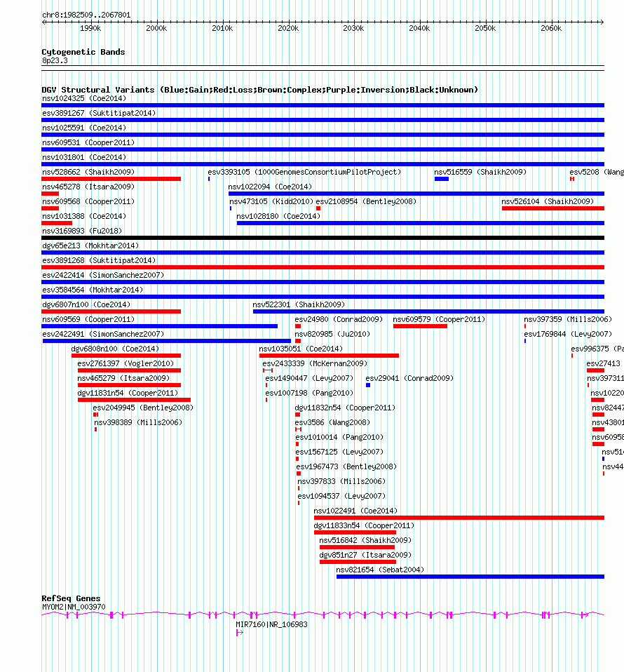Click the nsv1035051 (Coe2014) red bar
The height and width of the screenshot is (672, 624).
pos(329,356)
